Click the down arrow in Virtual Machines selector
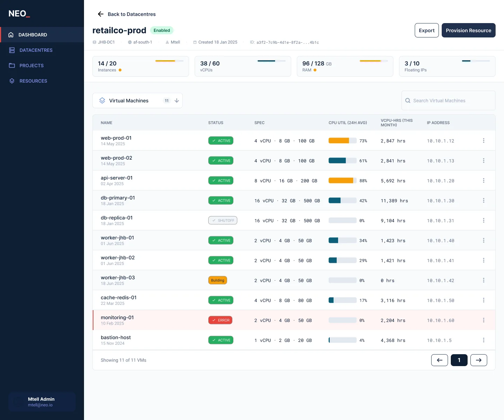The height and width of the screenshot is (420, 504). [x=177, y=100]
